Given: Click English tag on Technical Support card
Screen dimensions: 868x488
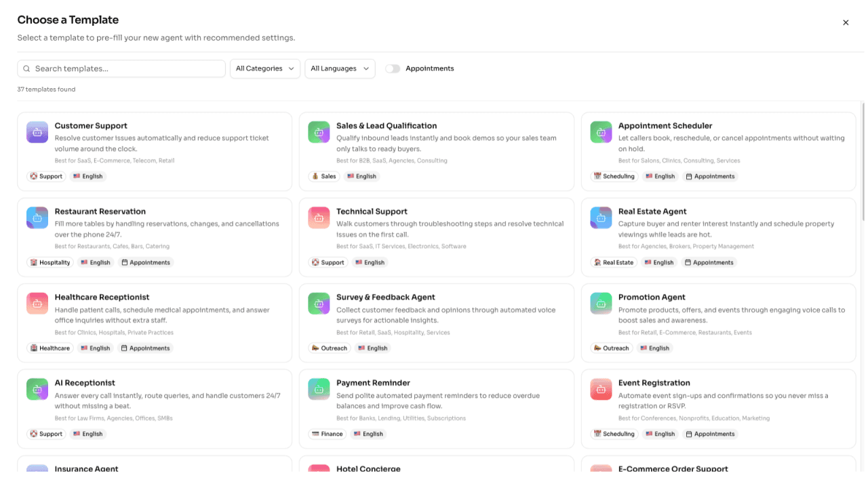Looking at the screenshot, I should pos(370,262).
